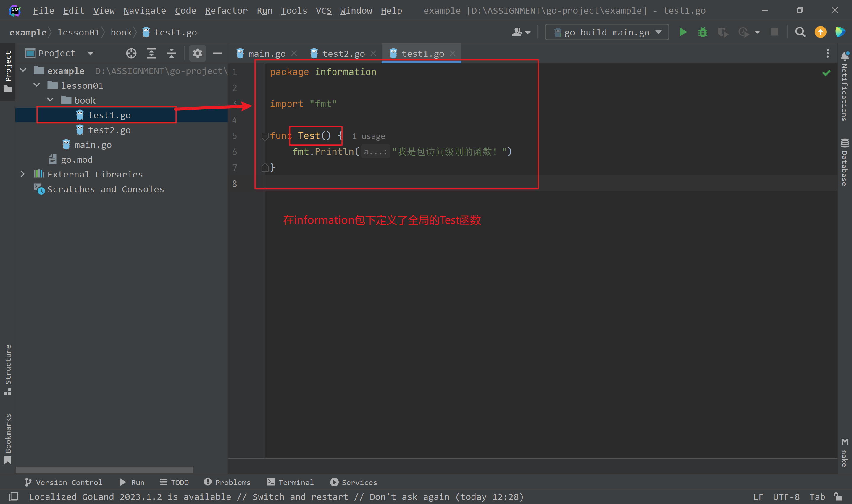Image resolution: width=852 pixels, height=504 pixels.
Task: Open the go build main.go configuration dropdown
Action: point(606,32)
